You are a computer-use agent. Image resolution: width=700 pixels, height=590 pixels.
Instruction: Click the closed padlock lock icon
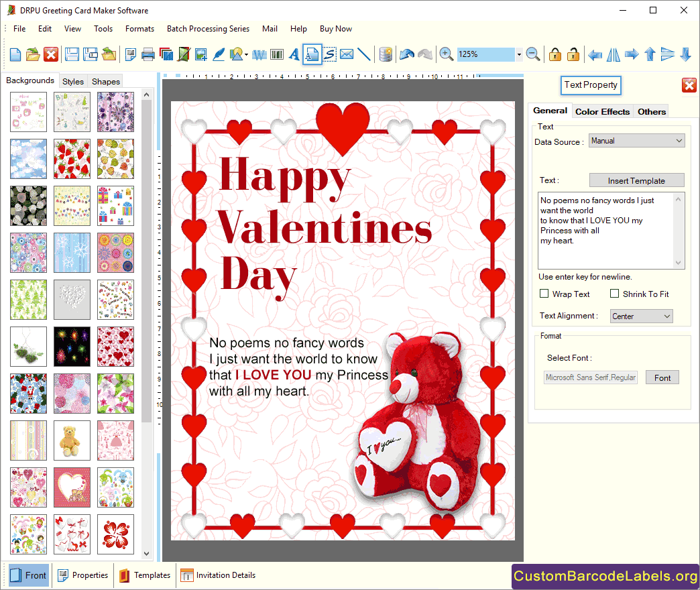coord(555,54)
